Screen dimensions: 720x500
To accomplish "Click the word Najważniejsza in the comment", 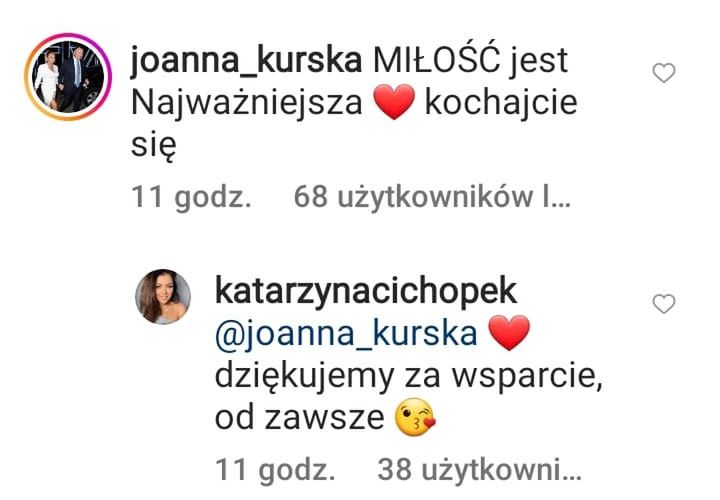I will click(247, 103).
